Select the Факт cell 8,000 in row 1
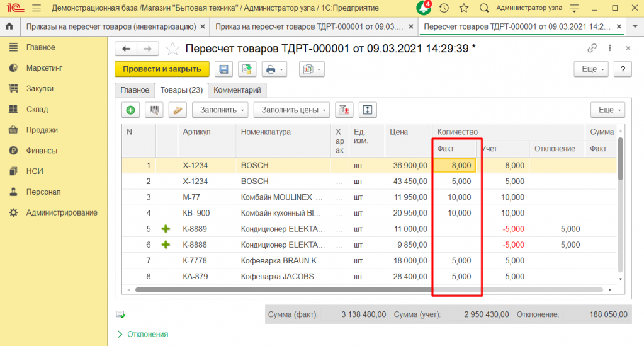 [x=455, y=165]
